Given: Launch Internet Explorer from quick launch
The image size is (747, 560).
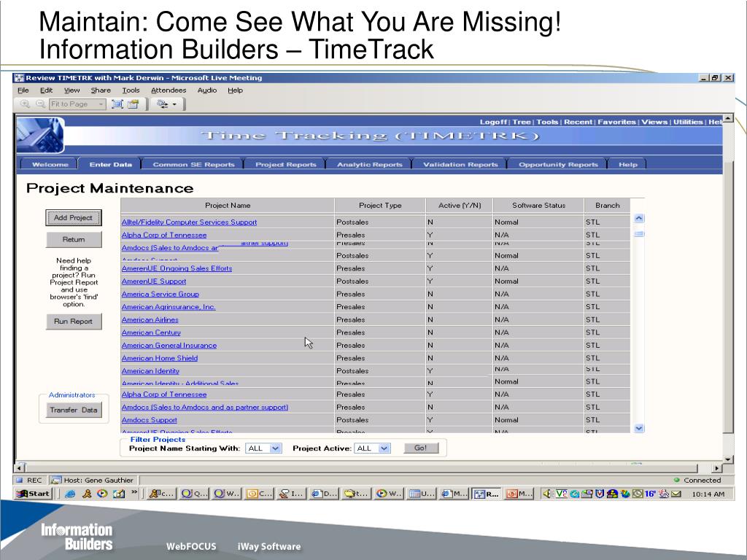Looking at the screenshot, I should [x=70, y=494].
